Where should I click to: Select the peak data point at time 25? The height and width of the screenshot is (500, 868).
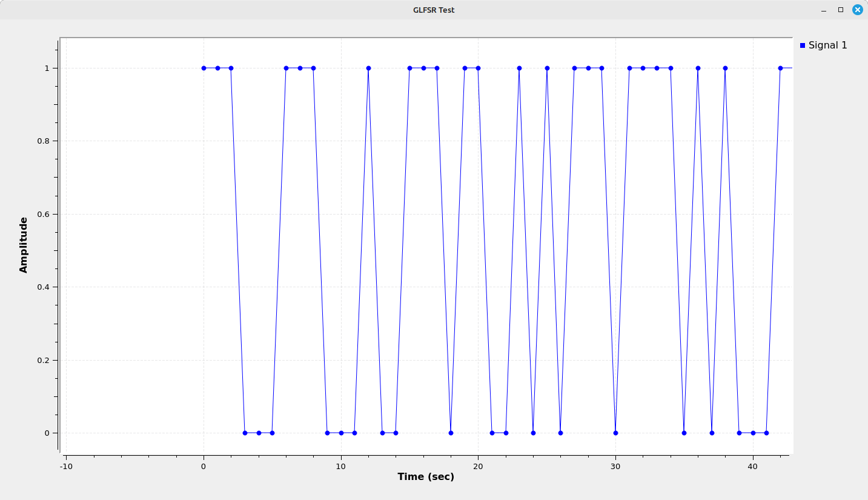[x=547, y=68]
